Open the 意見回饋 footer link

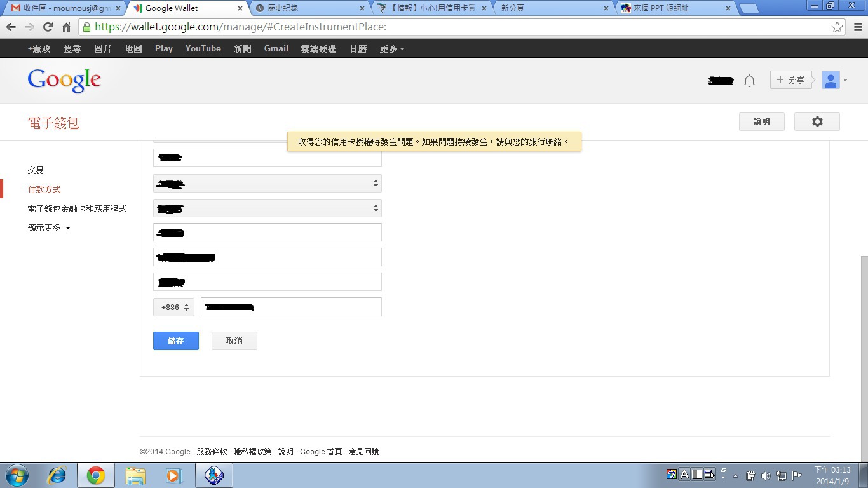(364, 452)
